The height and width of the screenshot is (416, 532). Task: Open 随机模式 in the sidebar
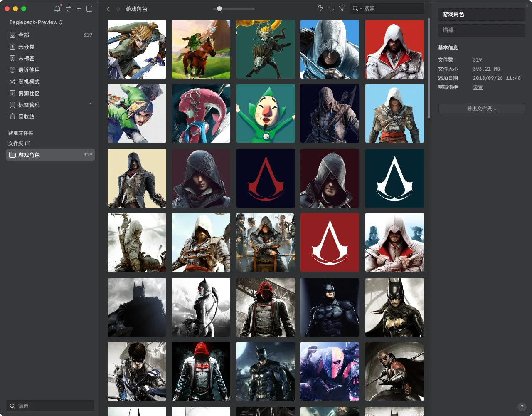[x=51, y=82]
